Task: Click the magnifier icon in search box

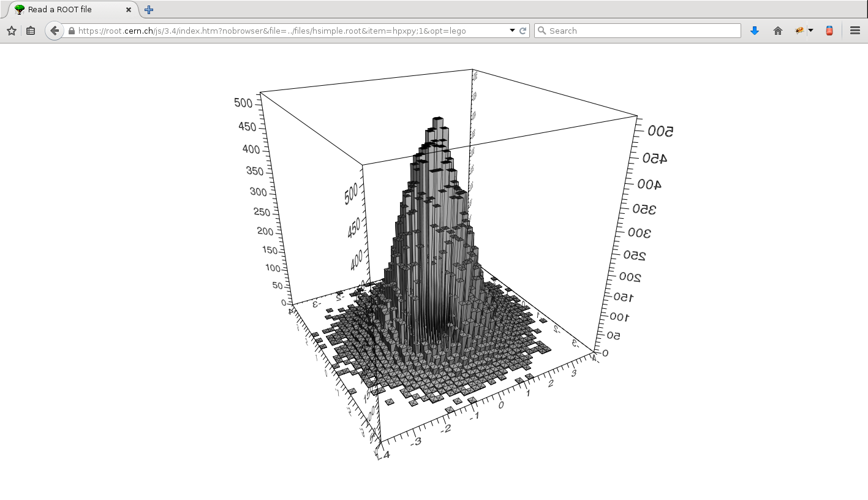Action: pos(542,31)
